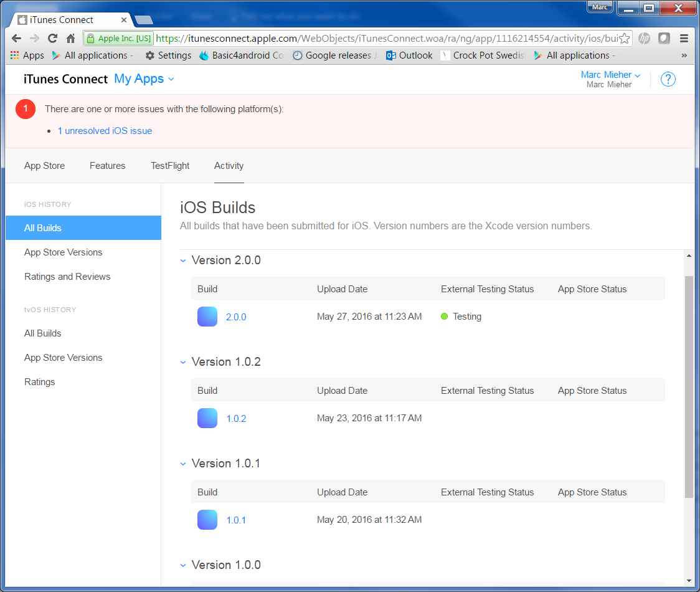Click the app icon for build 2.0.0

(207, 317)
